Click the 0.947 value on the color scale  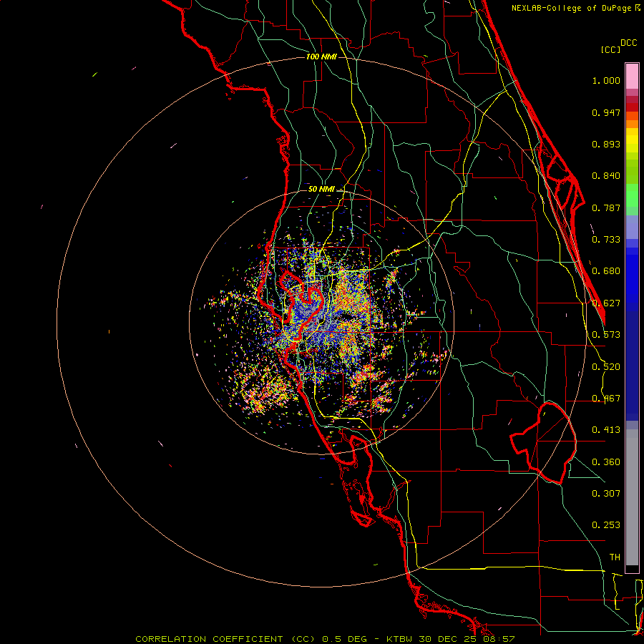point(606,112)
